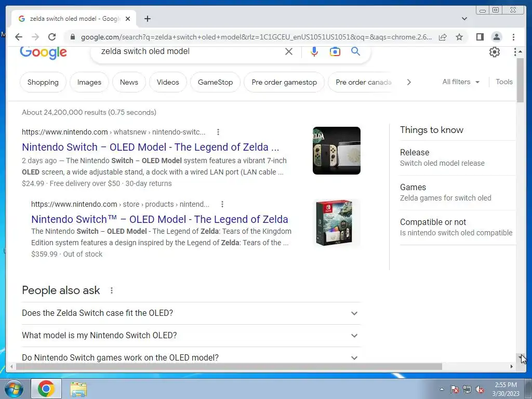
Task: Open the Action Center flag icon
Action: point(455,390)
